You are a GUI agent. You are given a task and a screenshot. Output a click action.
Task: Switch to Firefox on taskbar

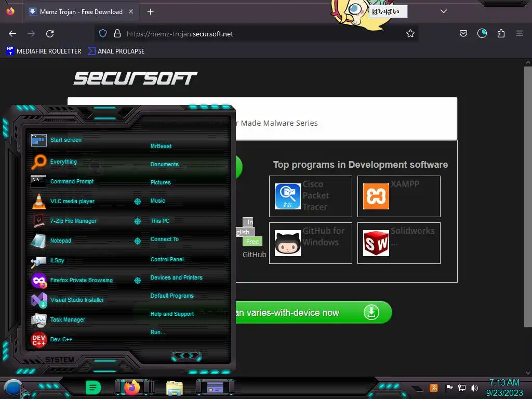click(131, 388)
